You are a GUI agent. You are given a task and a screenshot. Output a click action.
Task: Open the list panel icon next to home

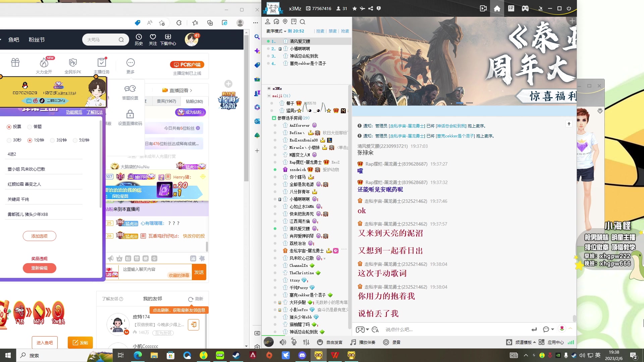click(511, 9)
